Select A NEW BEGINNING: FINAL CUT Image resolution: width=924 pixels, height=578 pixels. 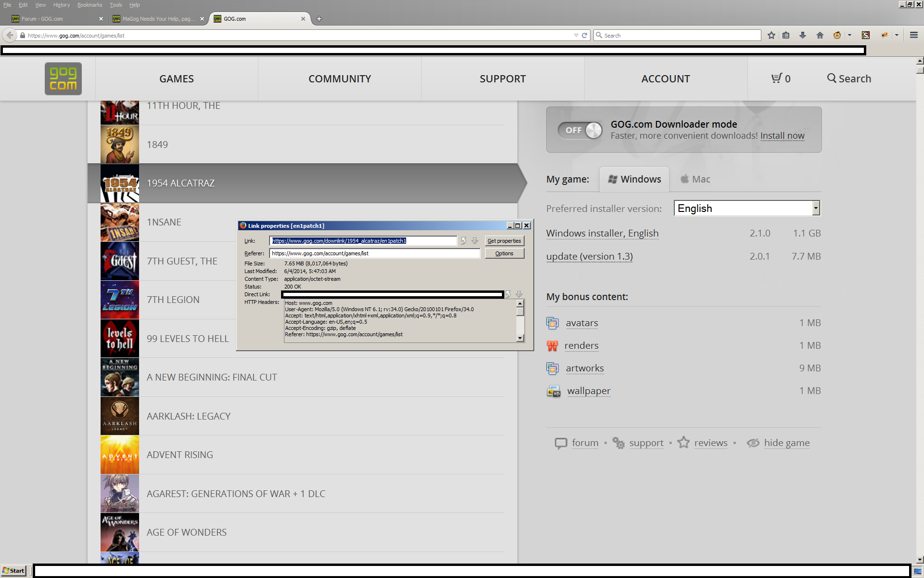click(302, 377)
